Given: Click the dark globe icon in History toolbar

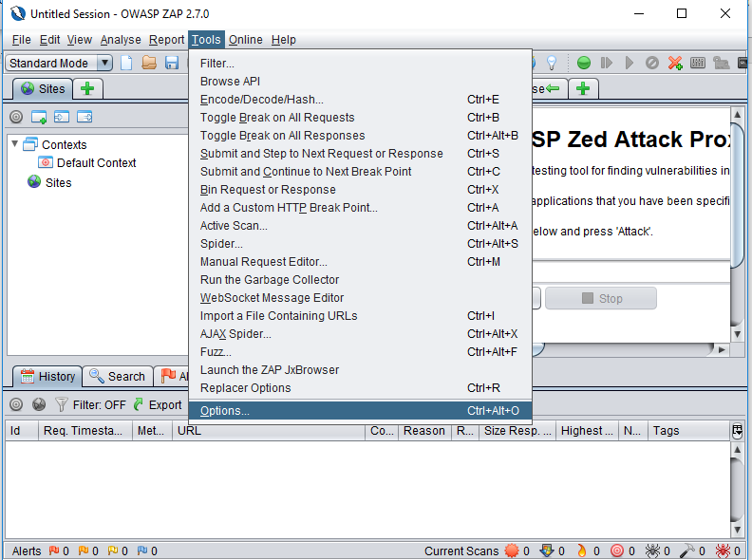Looking at the screenshot, I should (x=39, y=404).
